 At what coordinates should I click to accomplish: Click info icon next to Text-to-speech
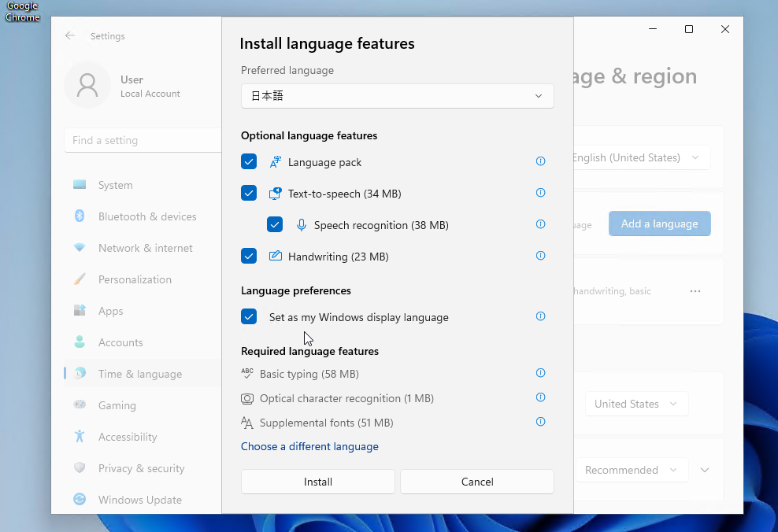pyautogui.click(x=540, y=193)
